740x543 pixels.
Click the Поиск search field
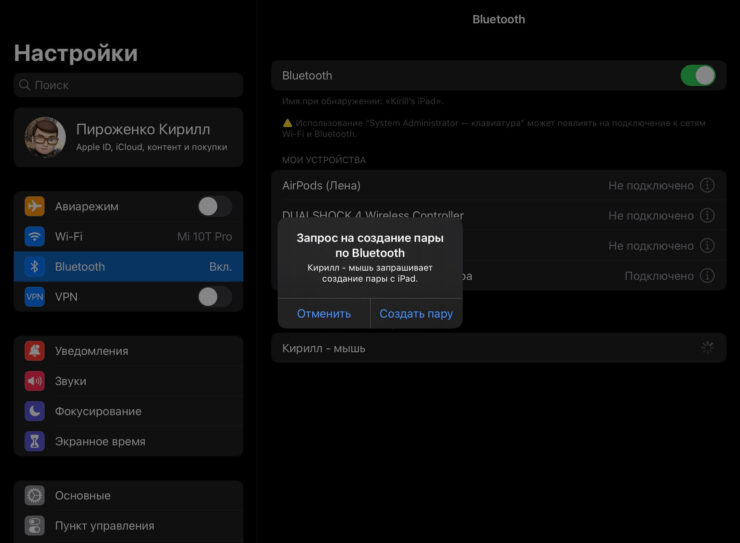128,85
